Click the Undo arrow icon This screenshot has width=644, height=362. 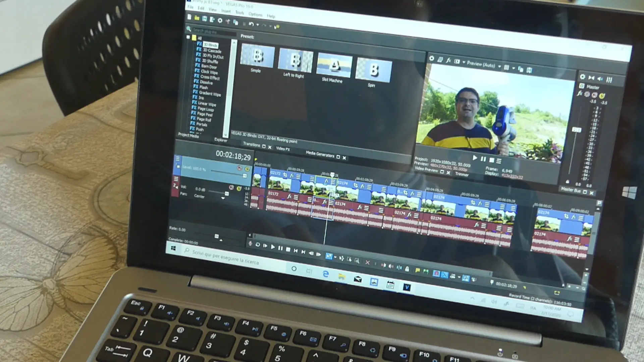251,24
